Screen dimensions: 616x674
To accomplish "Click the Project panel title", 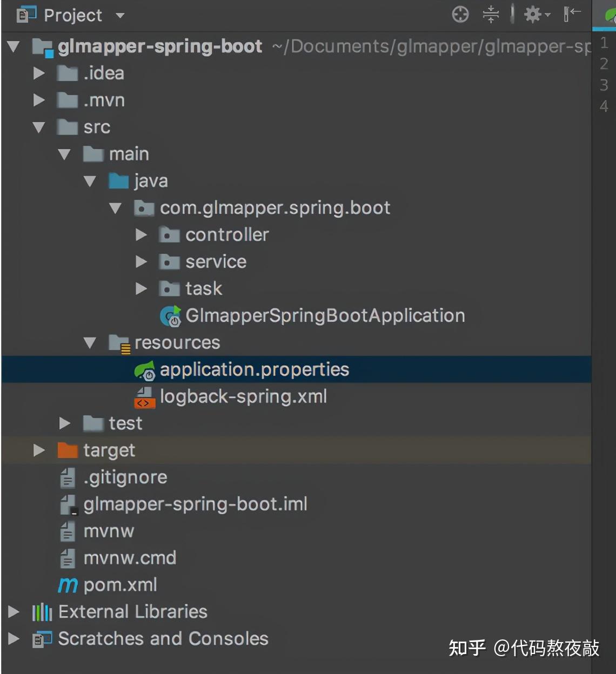I will click(72, 16).
